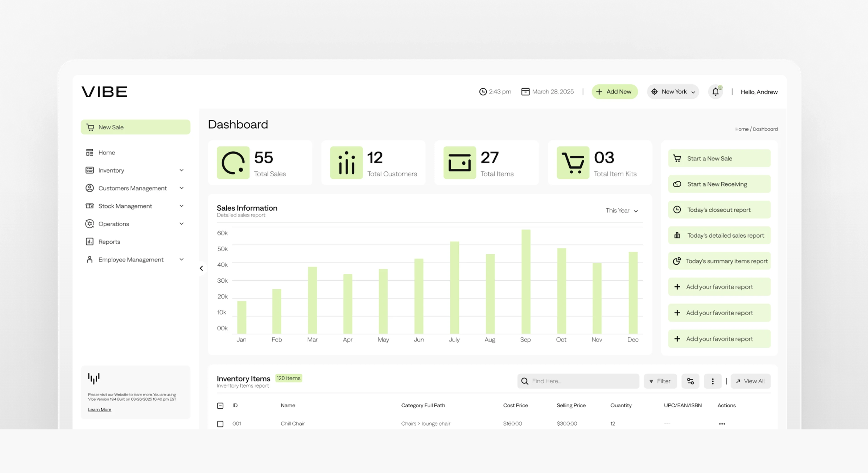Click the Total Sales card icon
The height and width of the screenshot is (473, 868).
pyautogui.click(x=233, y=163)
